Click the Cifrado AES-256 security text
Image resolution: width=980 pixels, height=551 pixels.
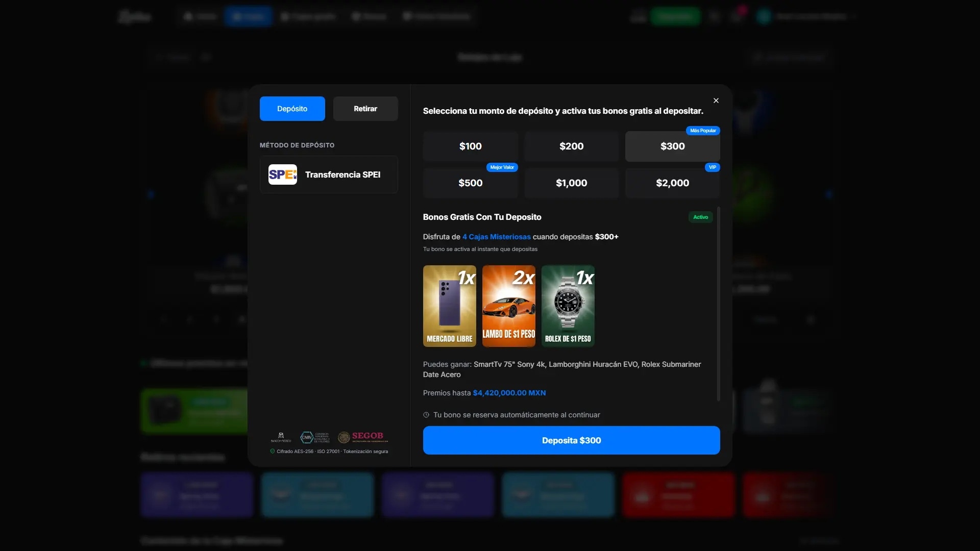pos(332,452)
